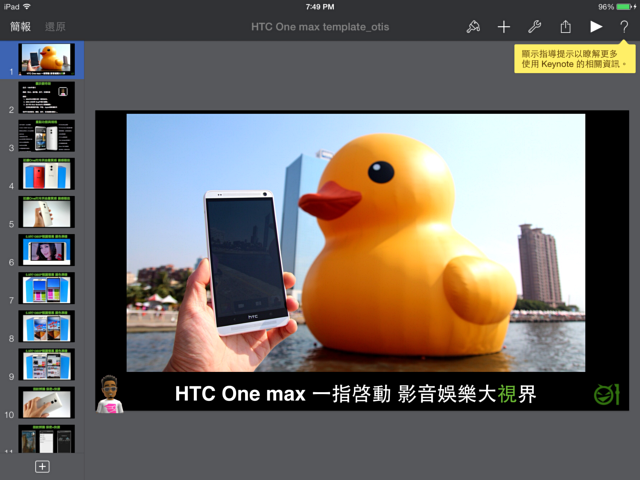
Task: Select the rubber duck photo on slide
Action: tap(356, 243)
